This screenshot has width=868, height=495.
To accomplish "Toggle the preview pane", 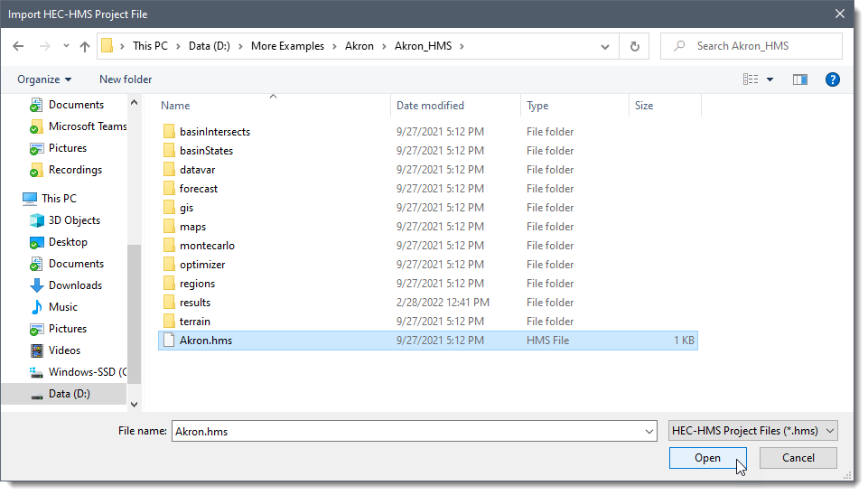I will coord(800,79).
